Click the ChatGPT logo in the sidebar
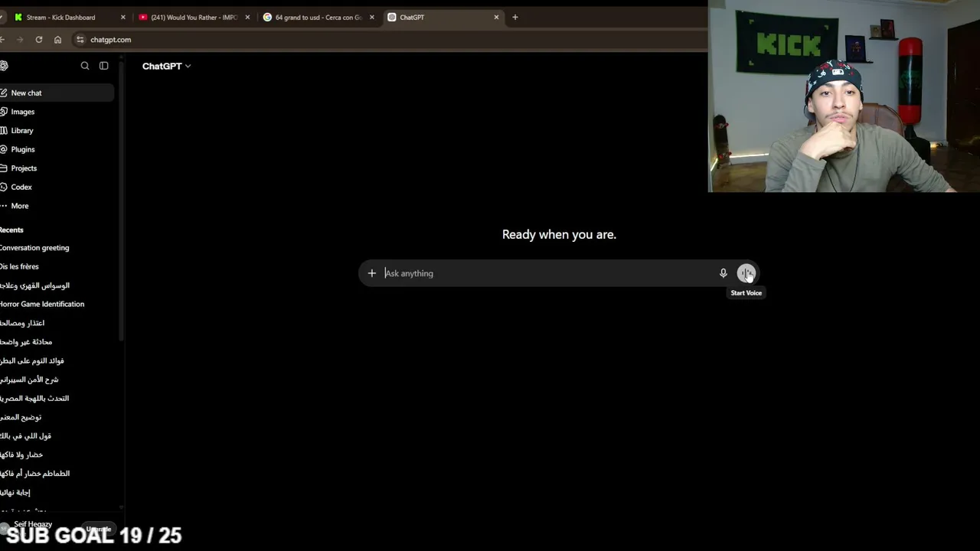Screen dimensions: 980x551 [4, 66]
